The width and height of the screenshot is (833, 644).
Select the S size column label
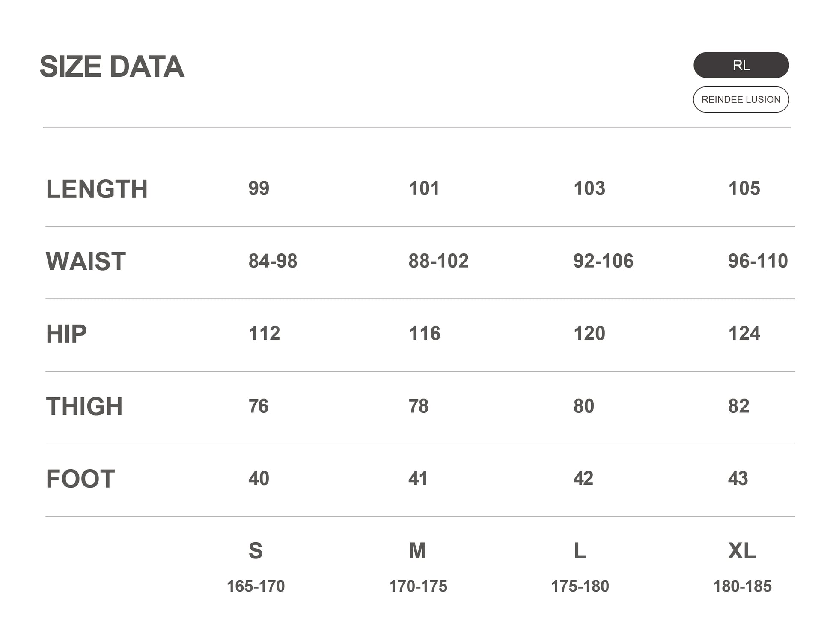pyautogui.click(x=256, y=551)
